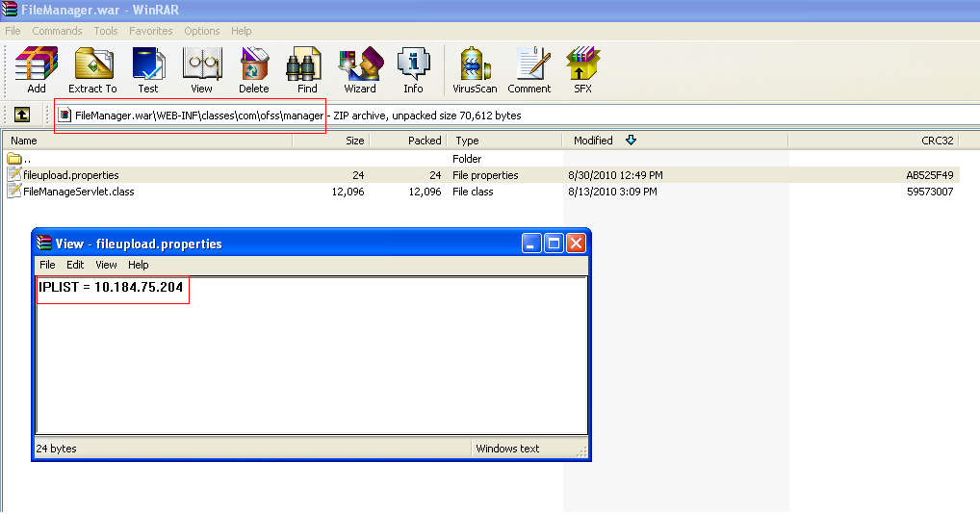Sort the list by the Type column header
The height and width of the screenshot is (514, 980).
point(505,141)
